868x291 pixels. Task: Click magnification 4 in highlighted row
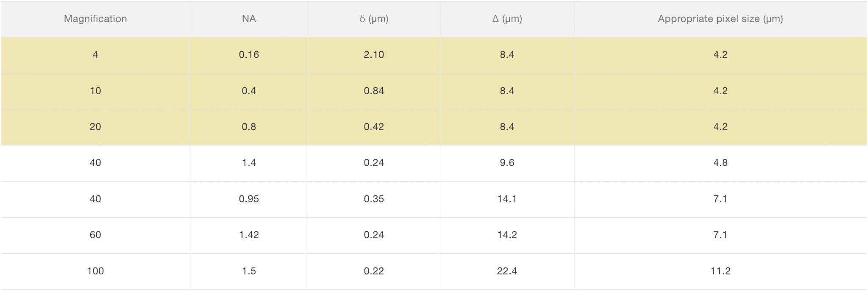[x=95, y=55]
